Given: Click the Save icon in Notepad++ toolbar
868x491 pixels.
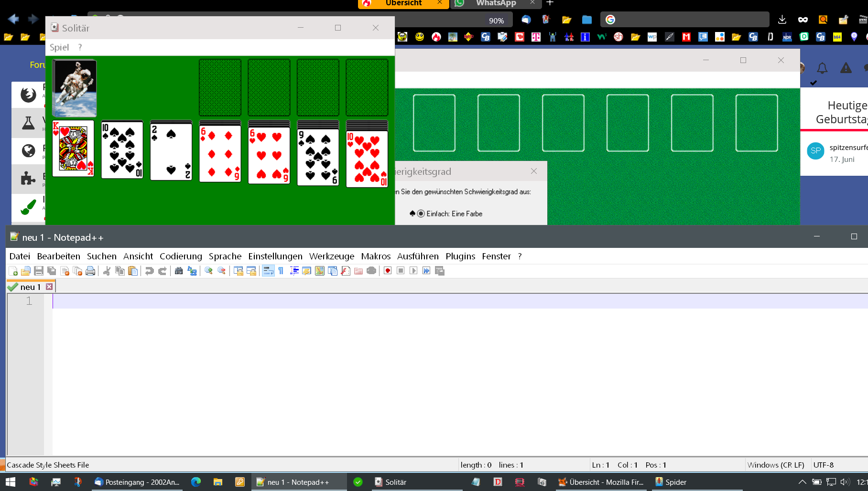Looking at the screenshot, I should [x=39, y=271].
